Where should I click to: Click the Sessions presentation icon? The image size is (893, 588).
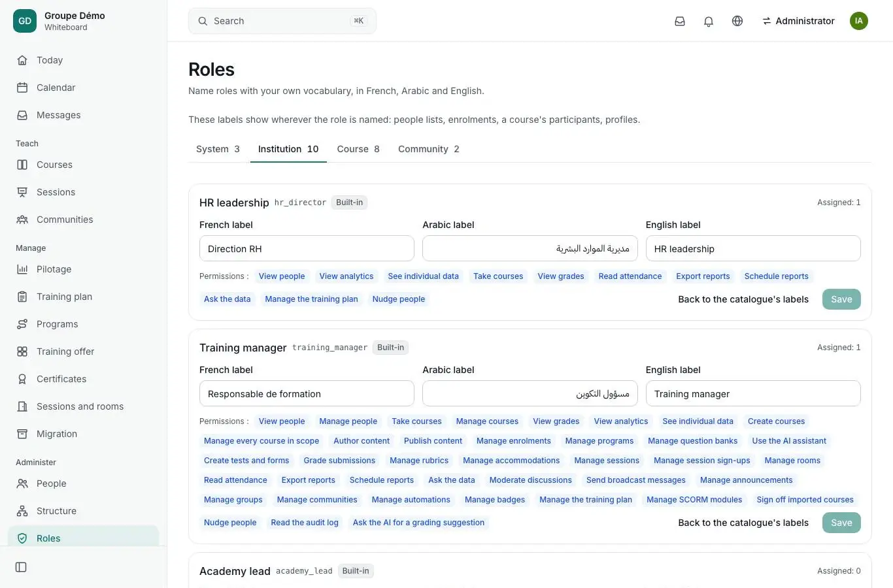[22, 192]
